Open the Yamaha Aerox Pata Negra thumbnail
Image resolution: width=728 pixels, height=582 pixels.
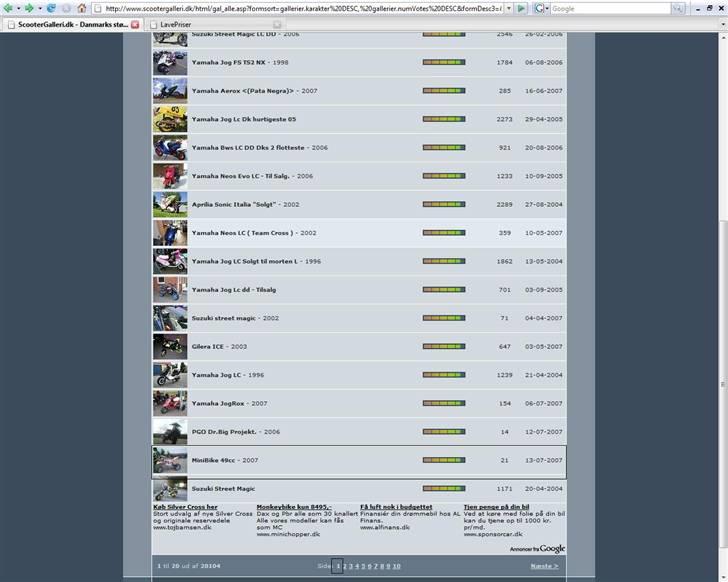tap(170, 91)
